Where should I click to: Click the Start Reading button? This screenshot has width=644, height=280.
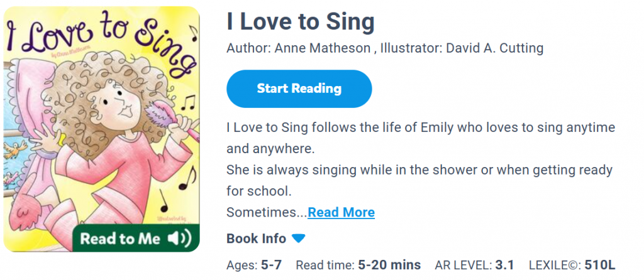point(299,89)
